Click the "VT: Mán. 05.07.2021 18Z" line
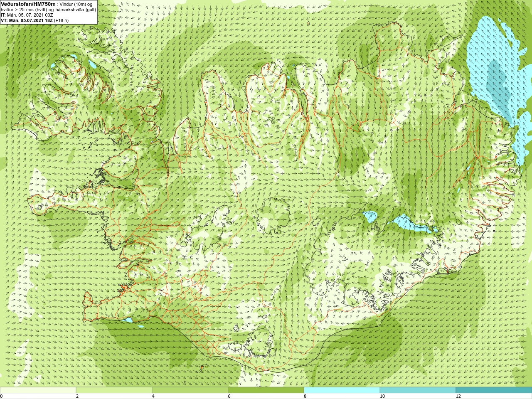532x399 pixels. (x=27, y=20)
